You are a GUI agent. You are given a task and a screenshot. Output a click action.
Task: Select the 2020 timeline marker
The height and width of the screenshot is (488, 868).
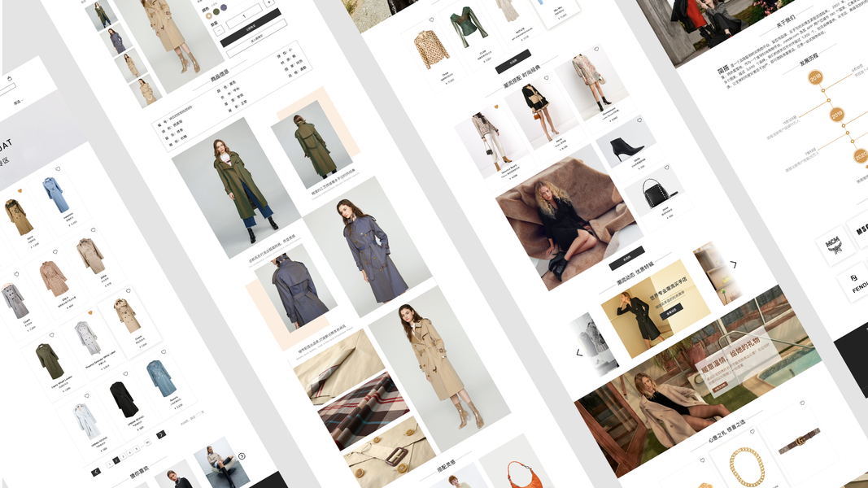tap(860, 155)
